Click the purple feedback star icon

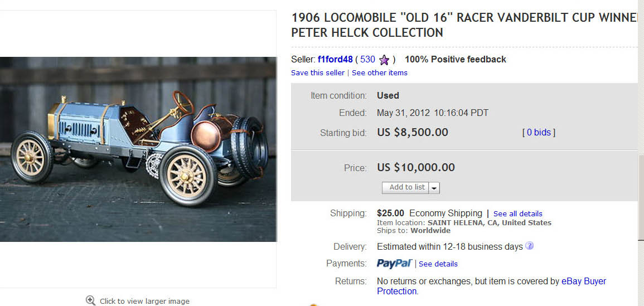point(384,60)
